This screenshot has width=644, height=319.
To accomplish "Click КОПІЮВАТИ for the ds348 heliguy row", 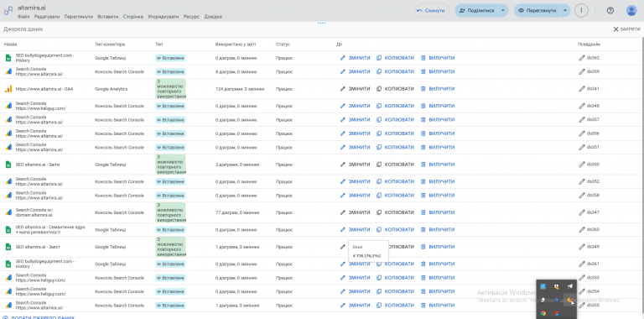I will coord(395,106).
